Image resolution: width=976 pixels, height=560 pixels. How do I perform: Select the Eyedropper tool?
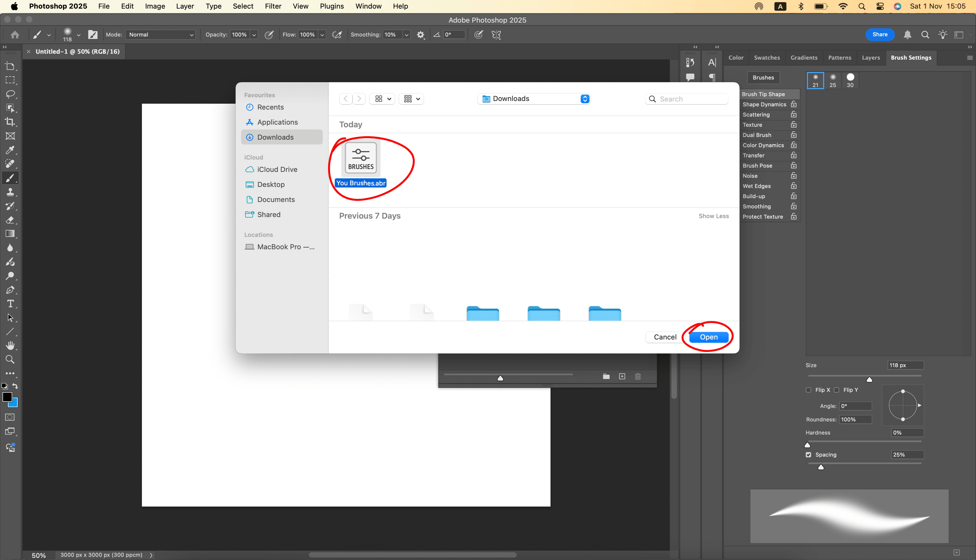tap(10, 150)
